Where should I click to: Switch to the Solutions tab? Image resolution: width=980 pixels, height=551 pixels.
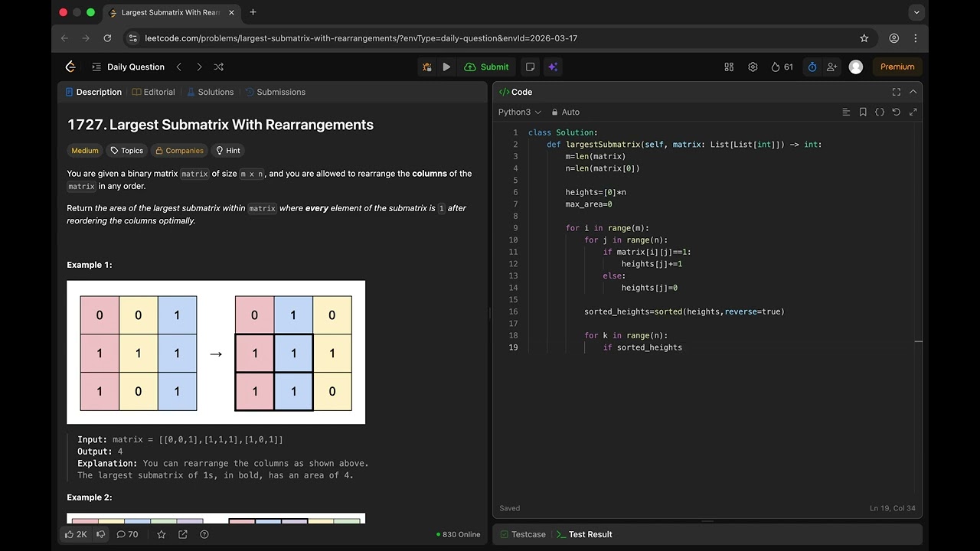click(x=210, y=92)
